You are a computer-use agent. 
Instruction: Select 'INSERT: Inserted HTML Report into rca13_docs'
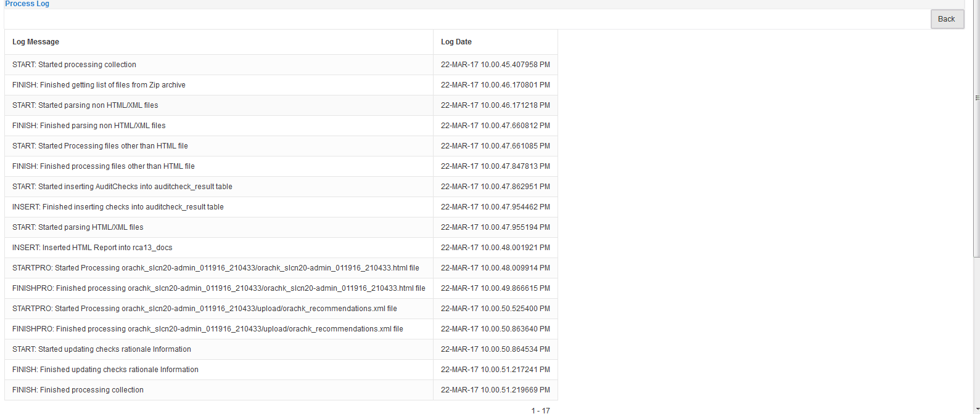point(93,248)
